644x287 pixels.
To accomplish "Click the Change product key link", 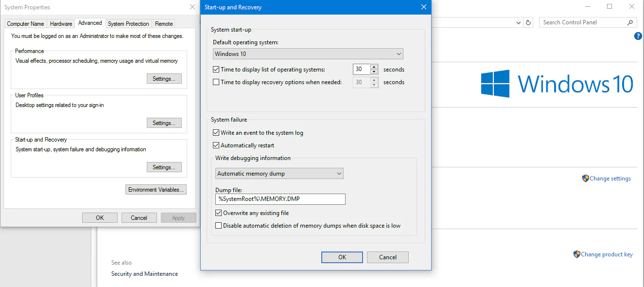I will click(607, 254).
